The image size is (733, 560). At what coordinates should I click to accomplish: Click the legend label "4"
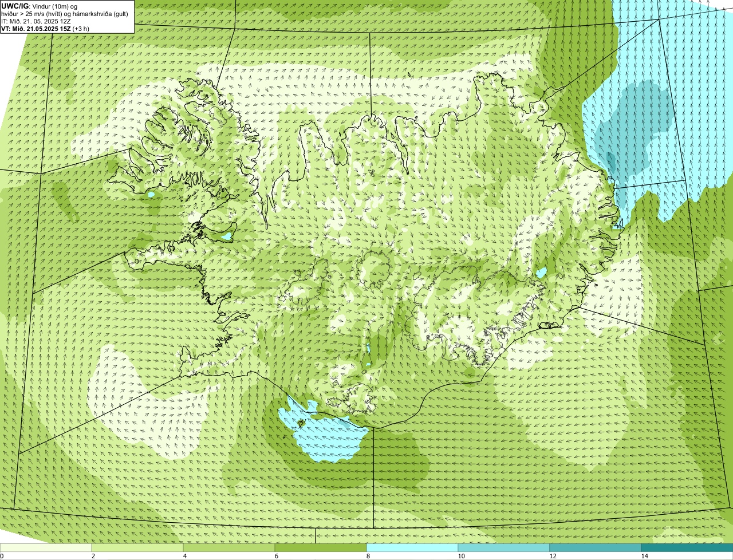184,556
